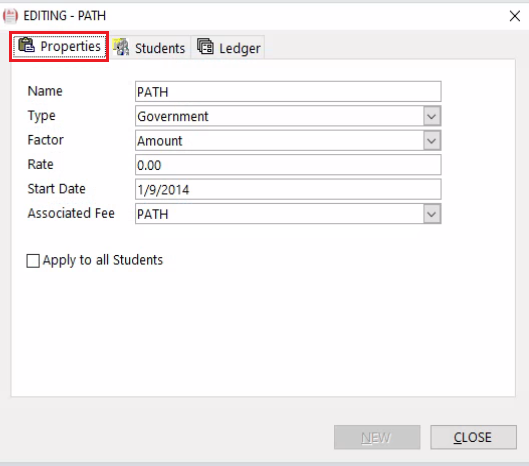Click the 'Apply to all Students' label text
529x466 pixels.
point(103,260)
